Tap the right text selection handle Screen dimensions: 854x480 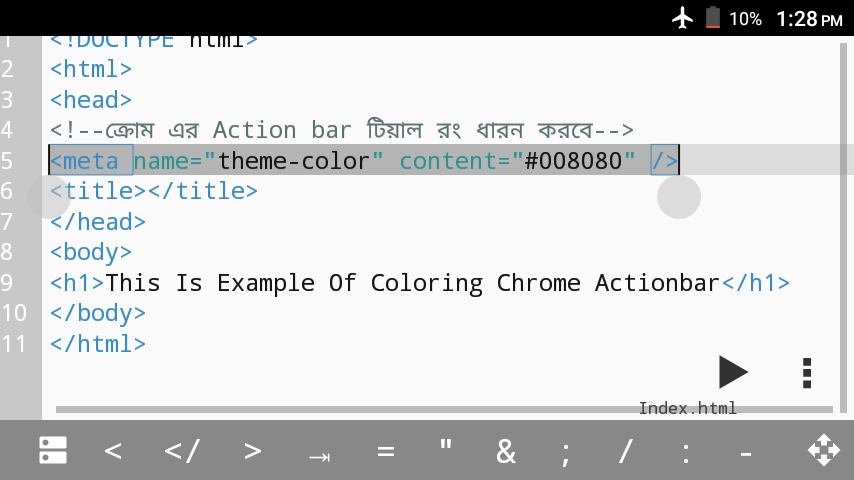pos(679,197)
